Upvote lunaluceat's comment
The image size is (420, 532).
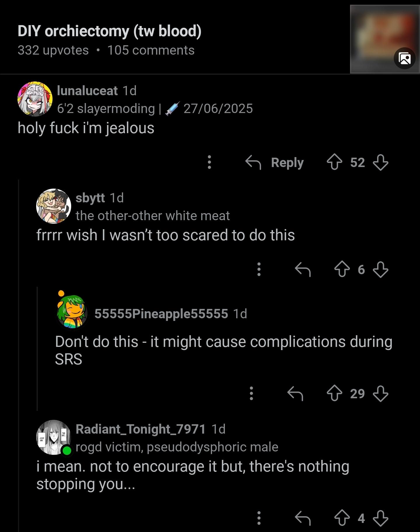pyautogui.click(x=334, y=162)
